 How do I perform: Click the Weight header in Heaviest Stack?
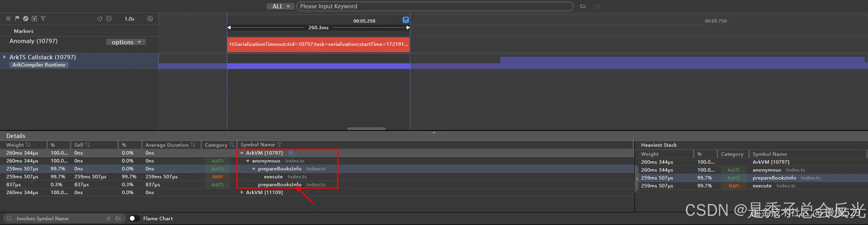pos(650,154)
